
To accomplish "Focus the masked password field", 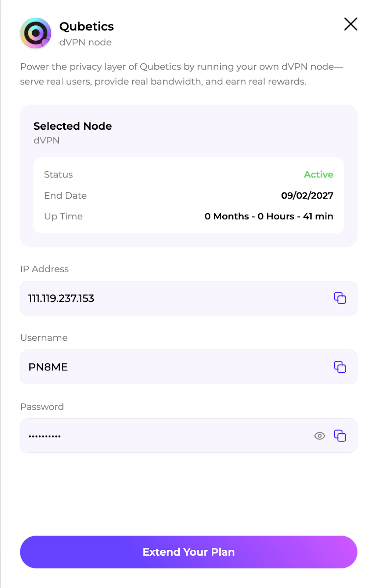I will tap(165, 435).
